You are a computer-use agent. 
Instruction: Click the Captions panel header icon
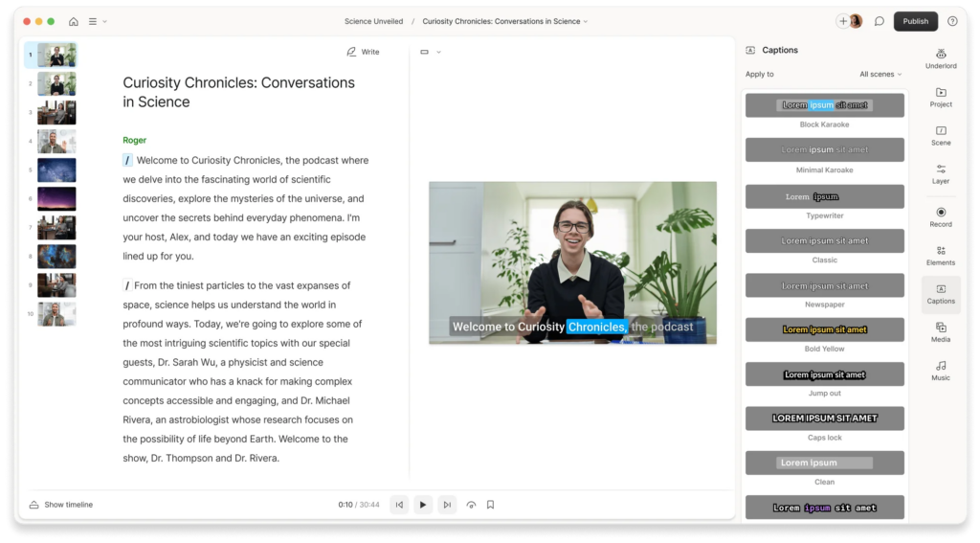pos(750,50)
